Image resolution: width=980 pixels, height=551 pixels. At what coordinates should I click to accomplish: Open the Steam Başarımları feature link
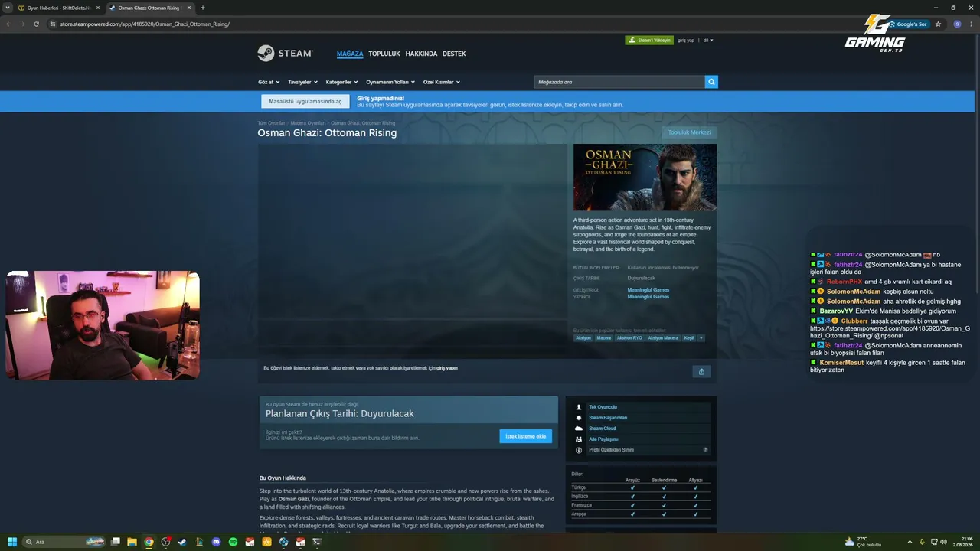608,418
